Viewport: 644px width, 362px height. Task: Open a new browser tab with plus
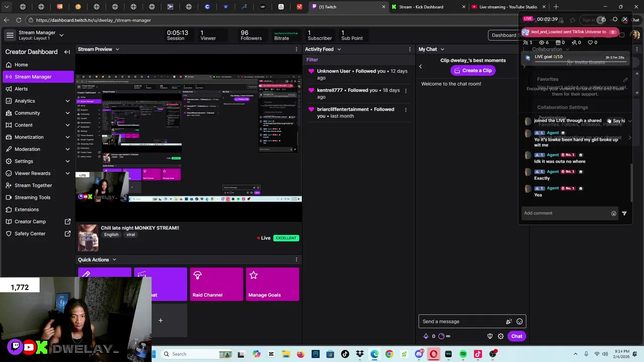click(556, 7)
